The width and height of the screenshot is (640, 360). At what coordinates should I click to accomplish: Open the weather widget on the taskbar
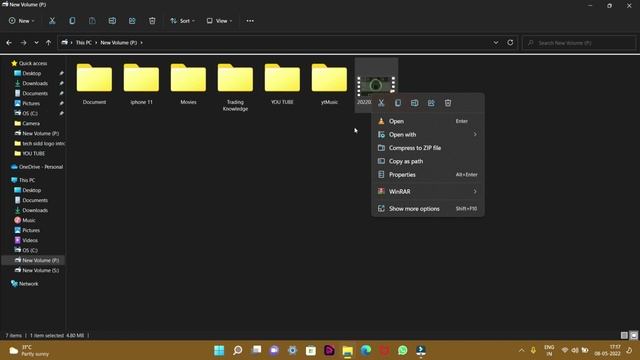coord(29,350)
